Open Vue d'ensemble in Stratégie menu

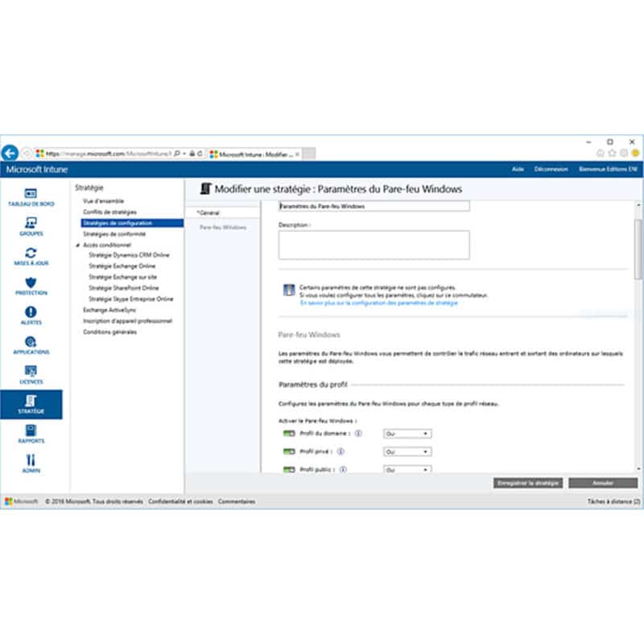(x=104, y=200)
